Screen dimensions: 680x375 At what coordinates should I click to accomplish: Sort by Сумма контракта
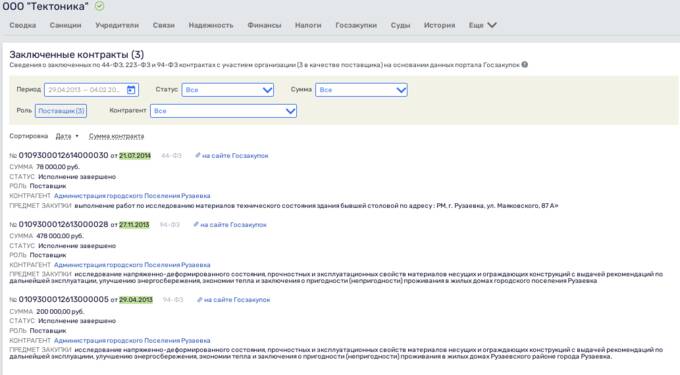click(x=116, y=136)
